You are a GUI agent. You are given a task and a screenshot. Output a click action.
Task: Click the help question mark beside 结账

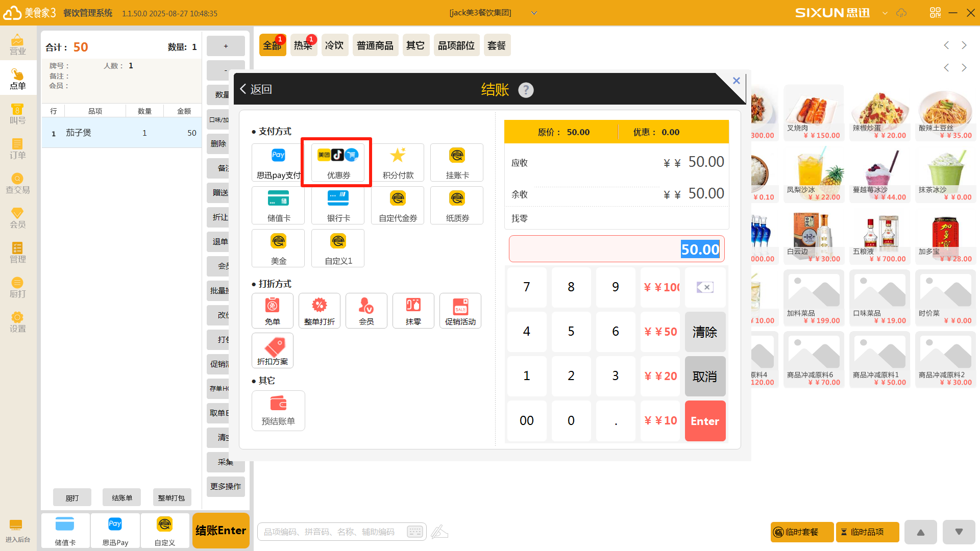pyautogui.click(x=526, y=90)
